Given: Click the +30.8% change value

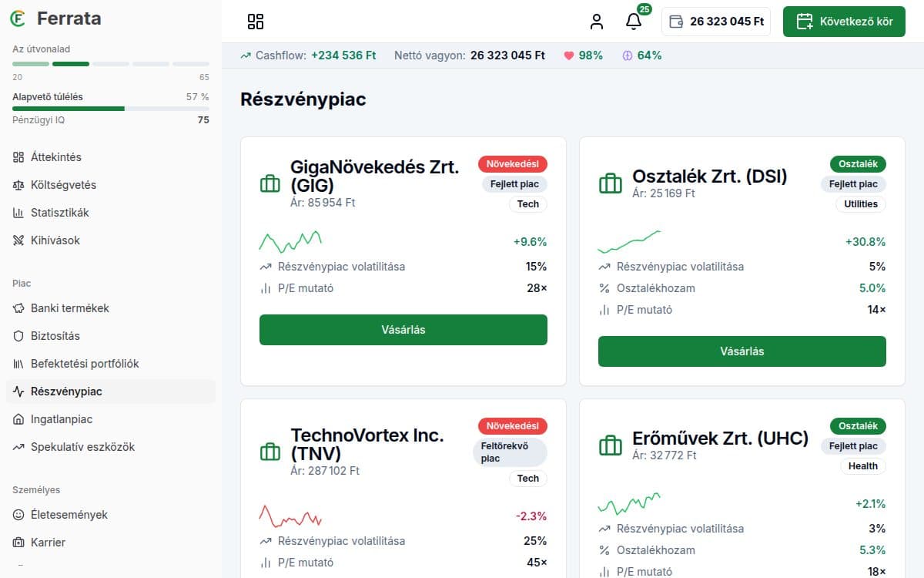Looking at the screenshot, I should pos(865,242).
